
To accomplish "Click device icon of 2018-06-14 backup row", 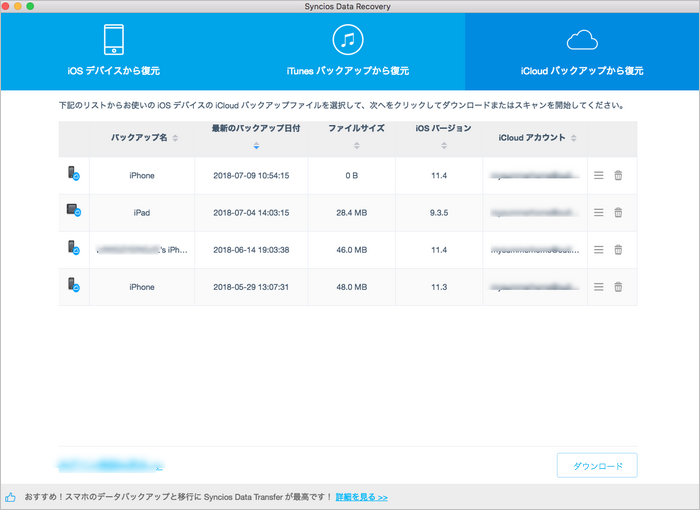I will click(x=74, y=247).
